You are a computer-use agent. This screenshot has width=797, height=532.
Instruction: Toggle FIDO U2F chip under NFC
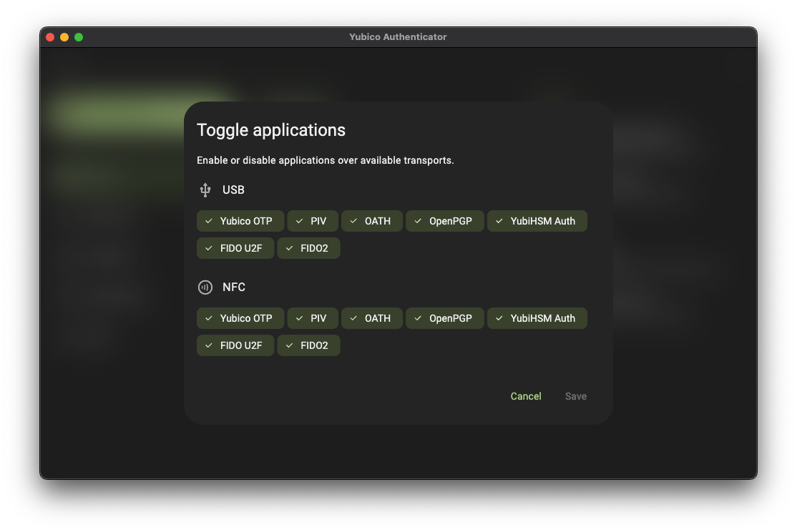coord(235,345)
